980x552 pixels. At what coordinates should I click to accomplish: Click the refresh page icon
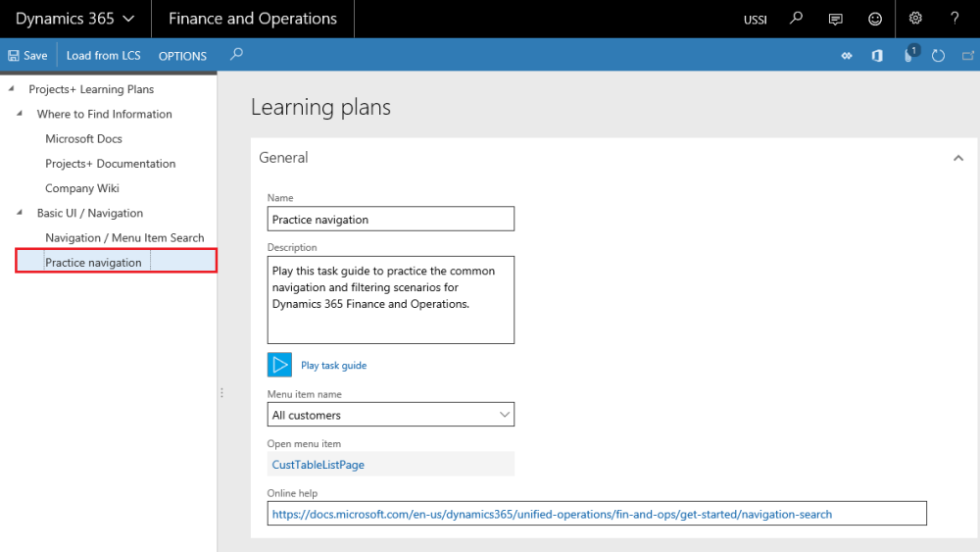938,56
